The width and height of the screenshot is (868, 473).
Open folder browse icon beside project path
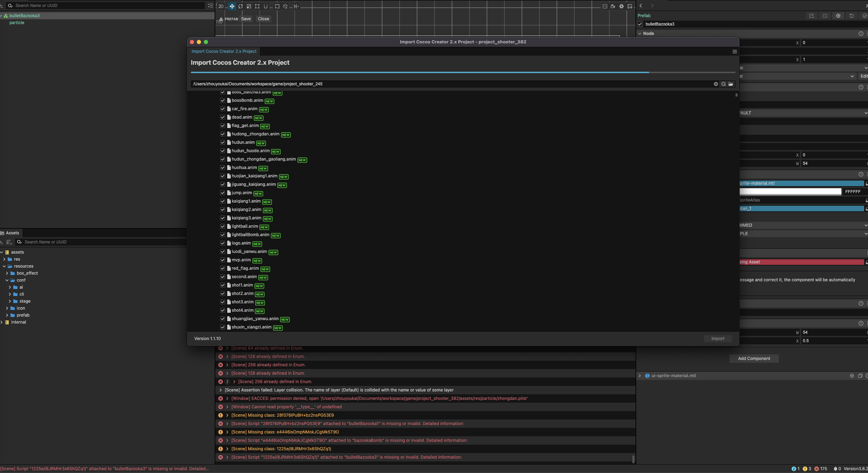[x=731, y=84]
